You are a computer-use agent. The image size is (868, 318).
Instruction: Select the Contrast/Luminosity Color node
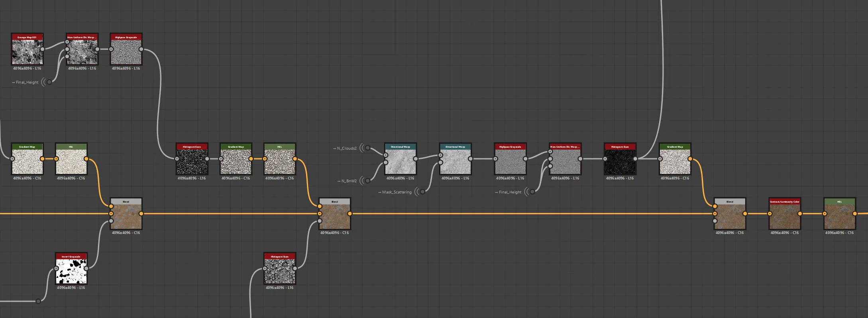coord(785,214)
